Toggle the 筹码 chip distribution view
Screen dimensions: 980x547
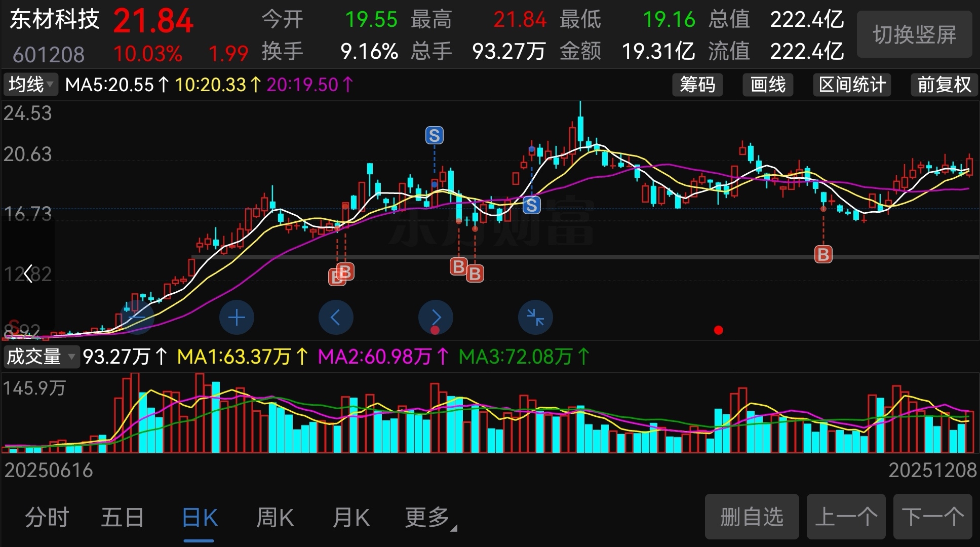click(x=697, y=85)
